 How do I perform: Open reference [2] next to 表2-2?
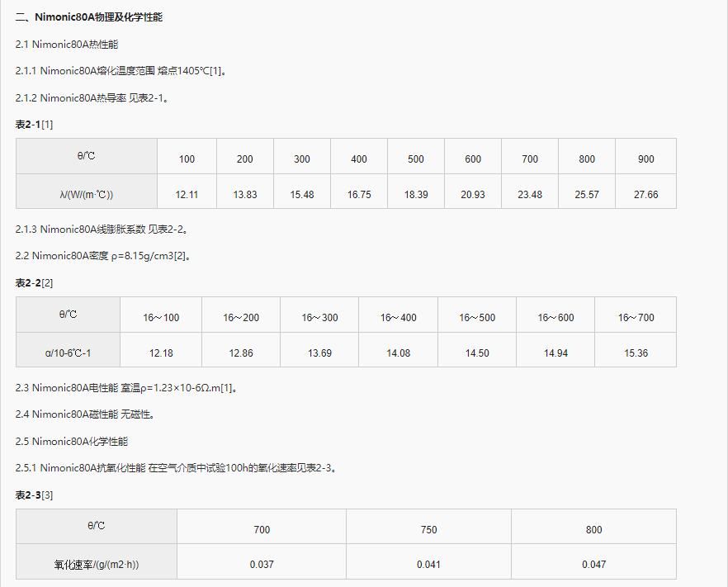(45, 283)
